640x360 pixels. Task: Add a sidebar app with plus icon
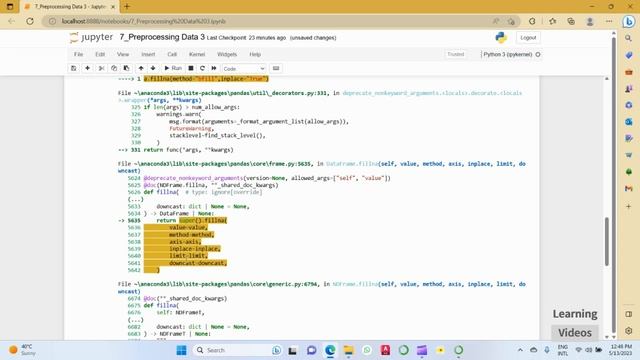[x=629, y=207]
